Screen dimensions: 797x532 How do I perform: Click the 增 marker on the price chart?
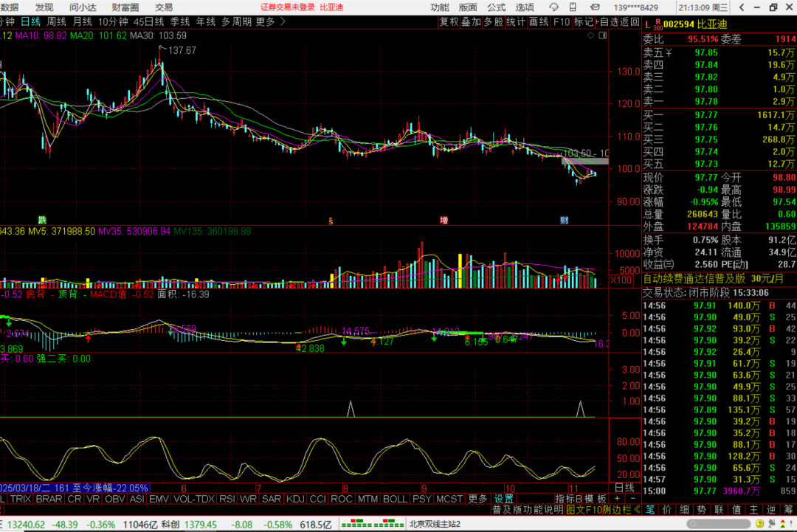[444, 220]
